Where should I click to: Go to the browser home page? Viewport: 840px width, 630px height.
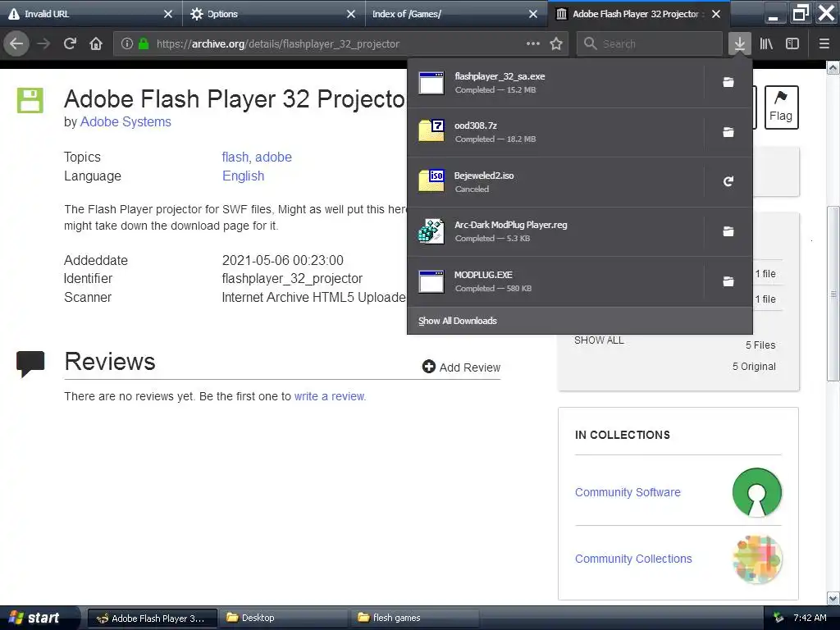(x=96, y=44)
